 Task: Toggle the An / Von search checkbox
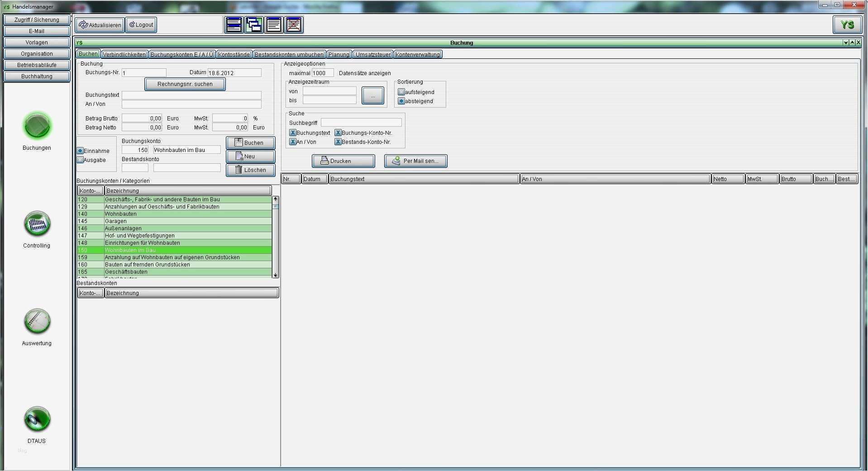coord(293,142)
